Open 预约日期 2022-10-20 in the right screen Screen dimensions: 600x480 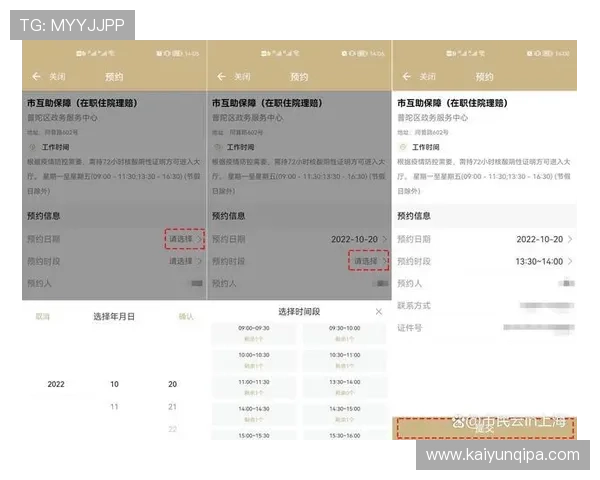tap(544, 240)
